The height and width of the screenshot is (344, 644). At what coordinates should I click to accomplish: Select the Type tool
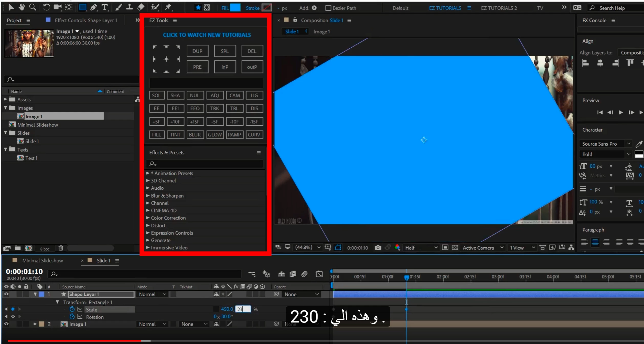(104, 7)
